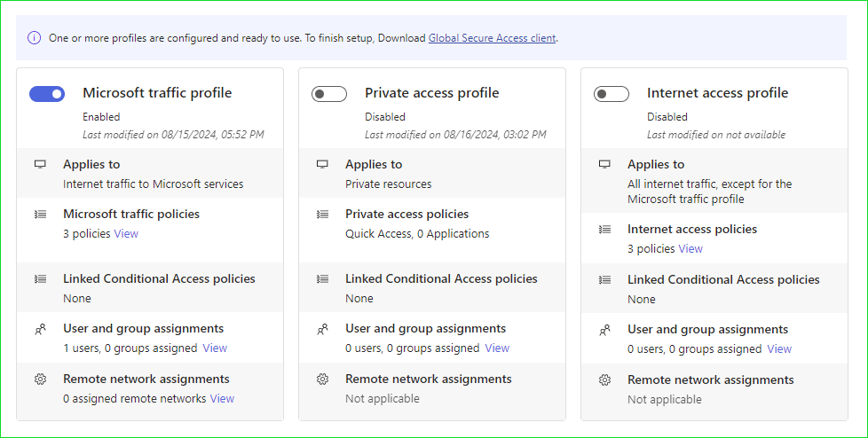View assigned remote networks link
The width and height of the screenshot is (868, 438).
tap(222, 398)
